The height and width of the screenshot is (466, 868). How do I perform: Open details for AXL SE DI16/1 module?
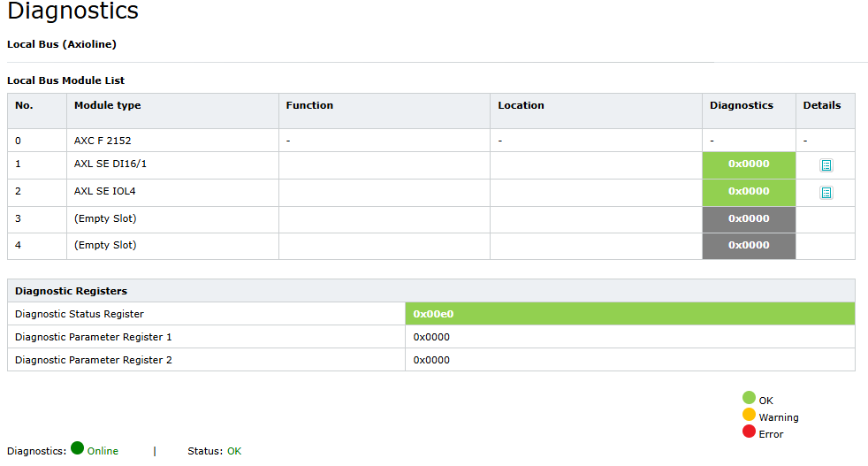click(826, 165)
